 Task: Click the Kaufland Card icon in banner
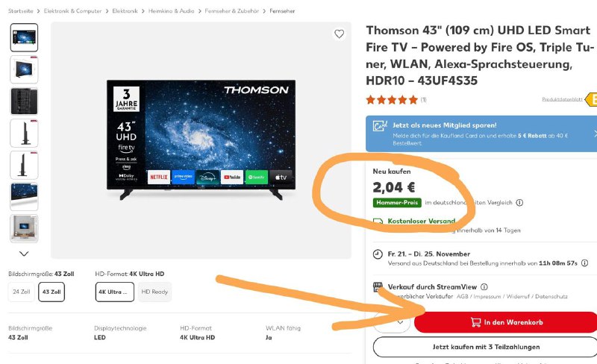380,125
